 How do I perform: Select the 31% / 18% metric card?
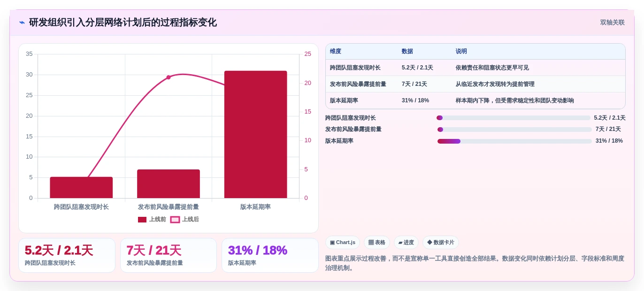(x=270, y=255)
